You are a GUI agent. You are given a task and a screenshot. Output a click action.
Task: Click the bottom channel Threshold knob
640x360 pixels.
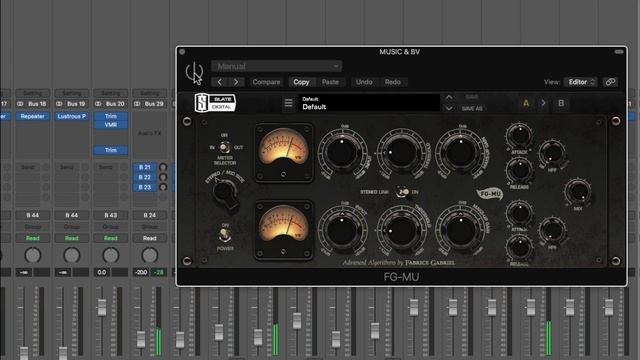tap(401, 231)
